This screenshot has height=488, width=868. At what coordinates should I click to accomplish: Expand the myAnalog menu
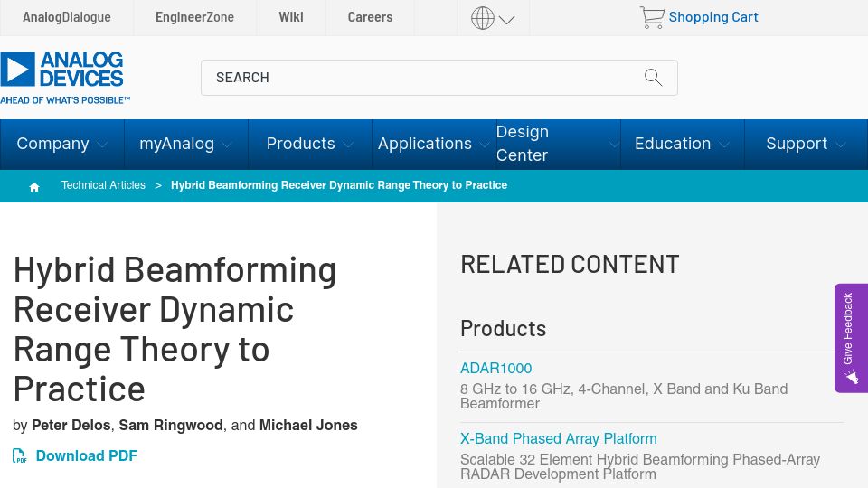pos(186,144)
